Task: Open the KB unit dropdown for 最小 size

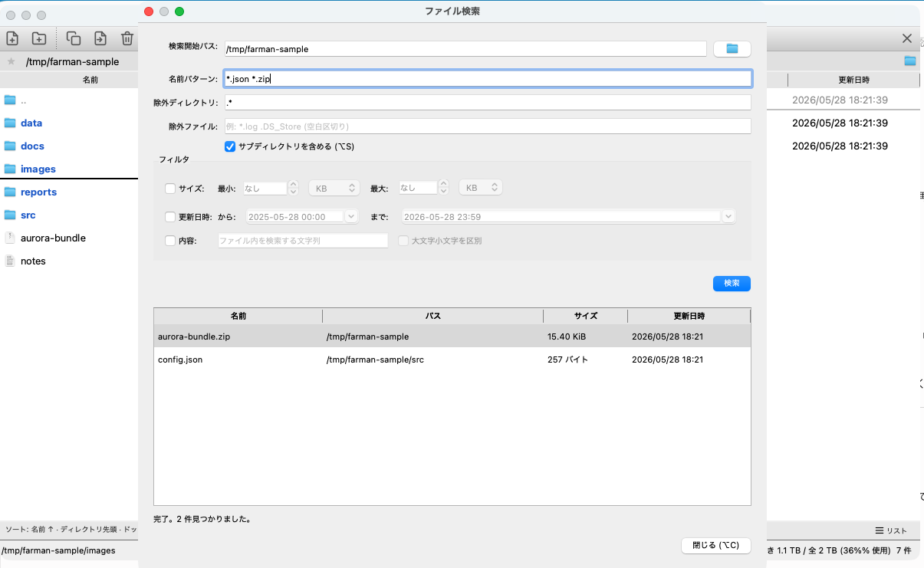Action: (334, 188)
